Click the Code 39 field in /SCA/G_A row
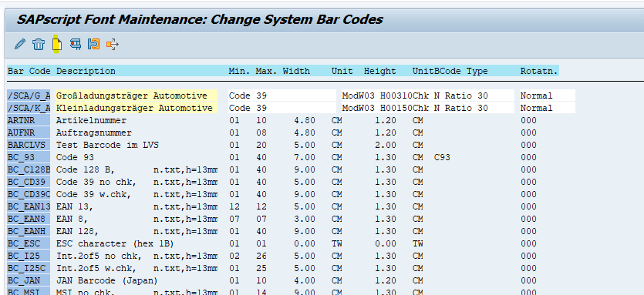This screenshot has height=295, width=644. click(x=282, y=96)
